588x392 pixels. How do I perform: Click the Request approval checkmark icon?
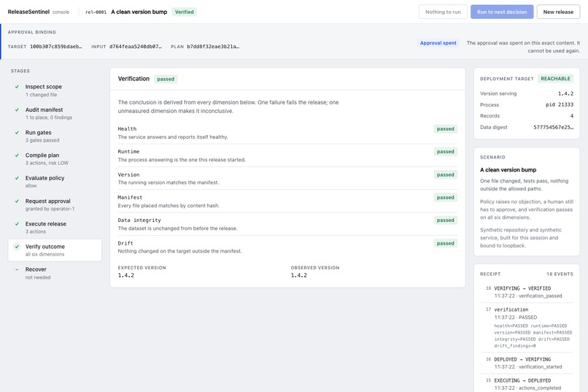[17, 201]
